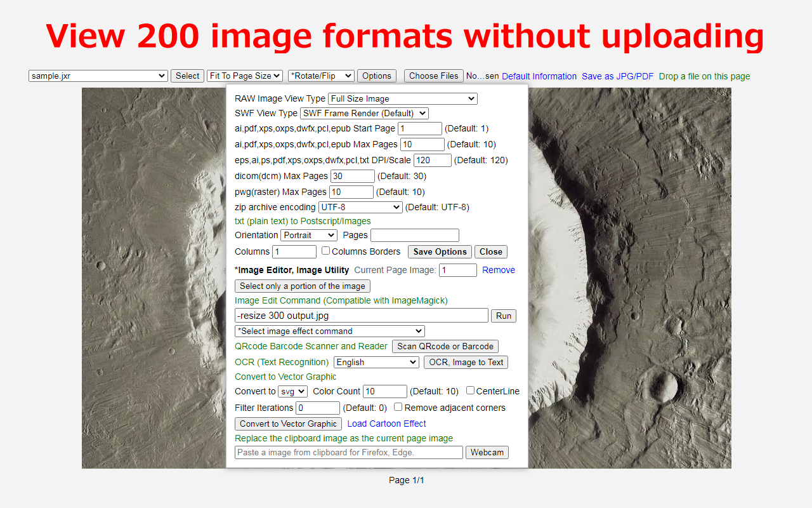Check Remove adjacent corners
This screenshot has height=508, width=812.
398,406
